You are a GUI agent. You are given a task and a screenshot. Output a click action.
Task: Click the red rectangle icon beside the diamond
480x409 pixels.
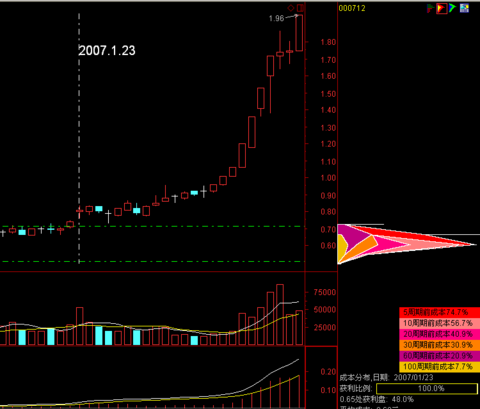point(301,8)
